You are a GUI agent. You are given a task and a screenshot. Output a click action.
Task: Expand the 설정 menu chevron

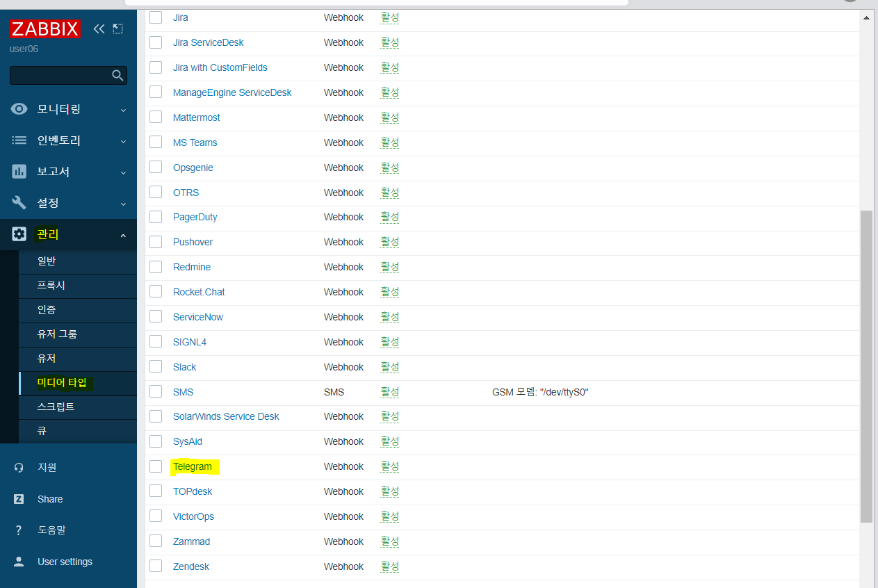123,204
